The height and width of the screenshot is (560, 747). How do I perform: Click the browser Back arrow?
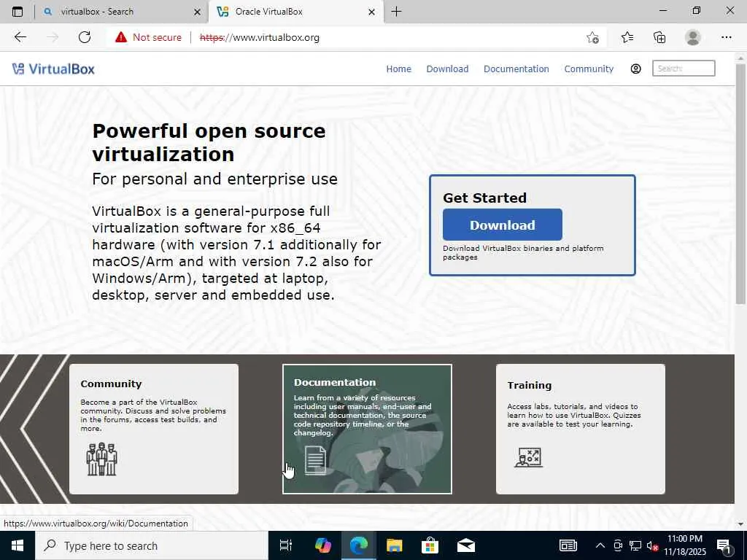20,37
